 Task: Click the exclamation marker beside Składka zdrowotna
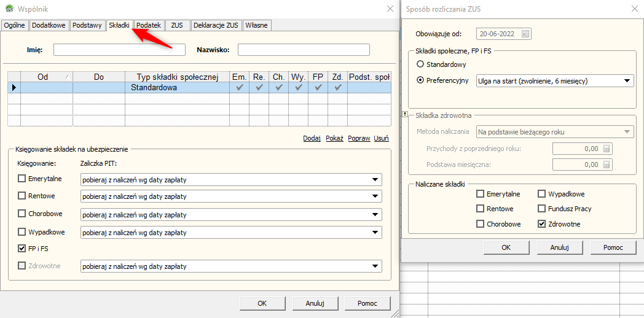click(x=405, y=114)
